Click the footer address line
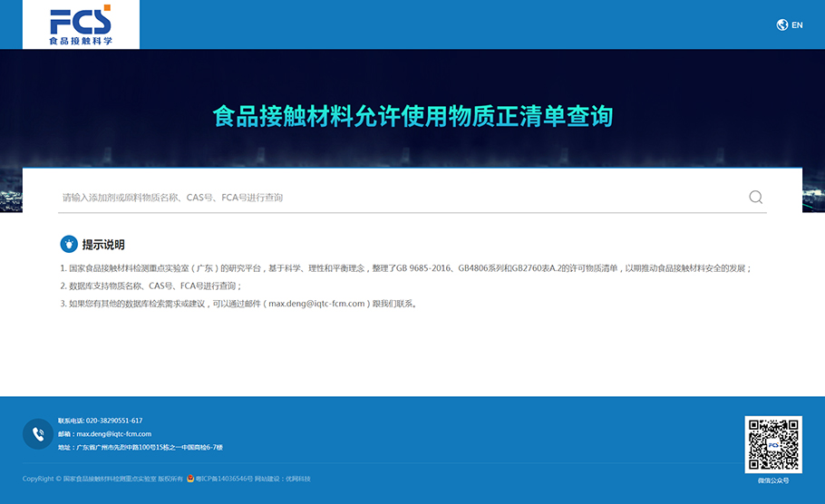825x504 pixels. point(149,448)
